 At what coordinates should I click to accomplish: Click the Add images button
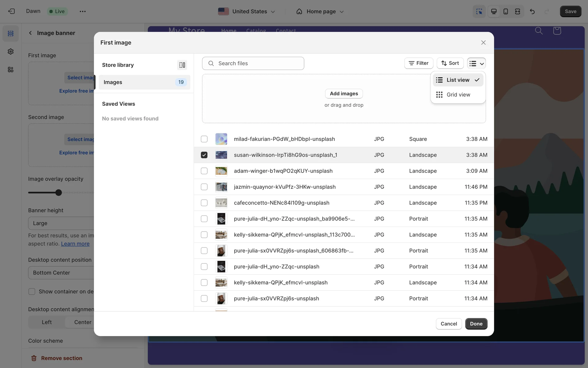(344, 94)
